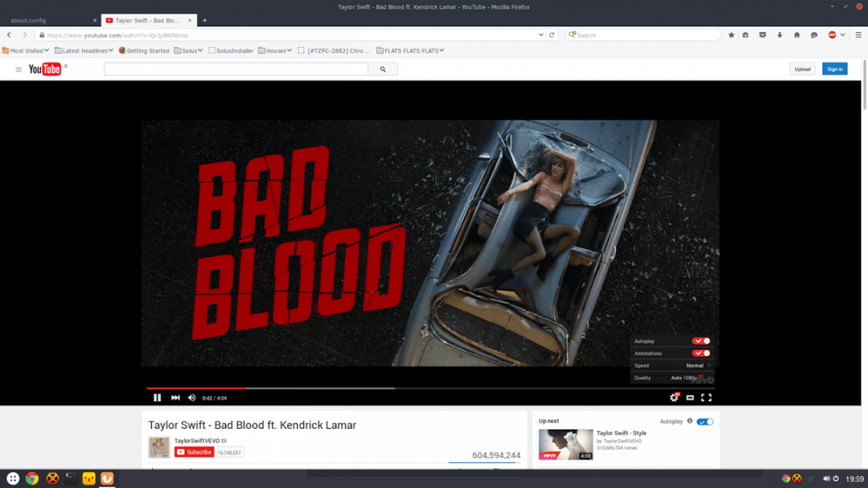Bookmark this page with the star icon
Image resolution: width=868 pixels, height=488 pixels.
(731, 35)
